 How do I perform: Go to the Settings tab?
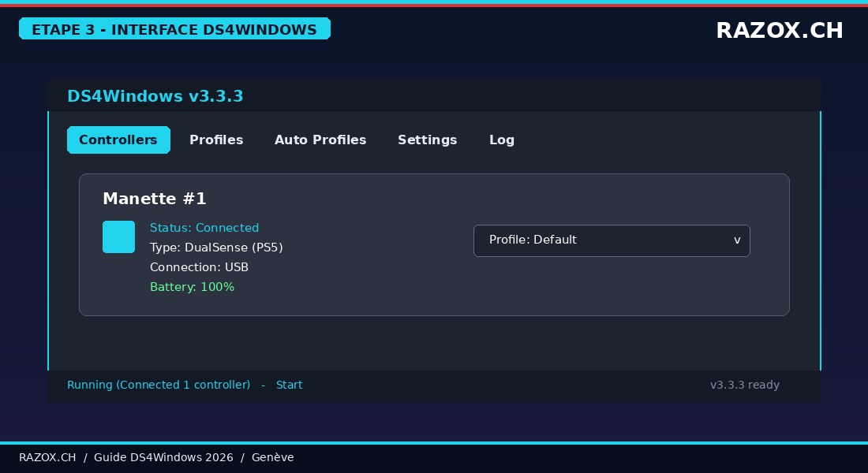pos(428,140)
